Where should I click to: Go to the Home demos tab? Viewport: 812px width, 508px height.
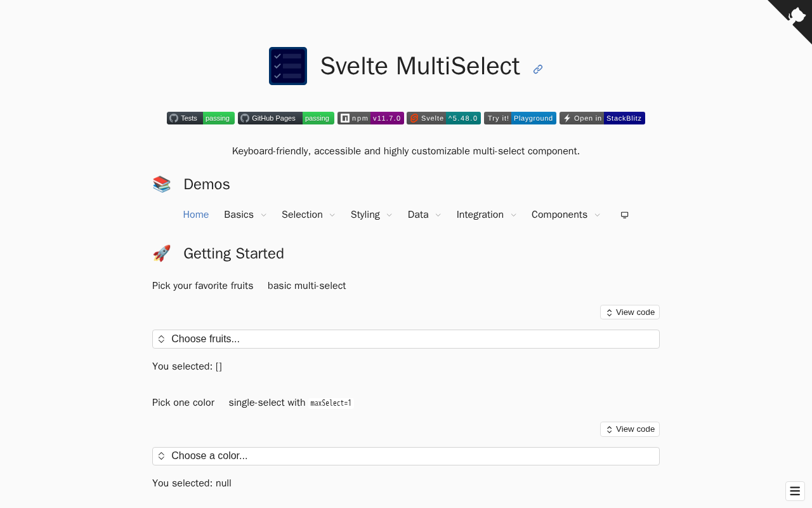click(x=196, y=215)
